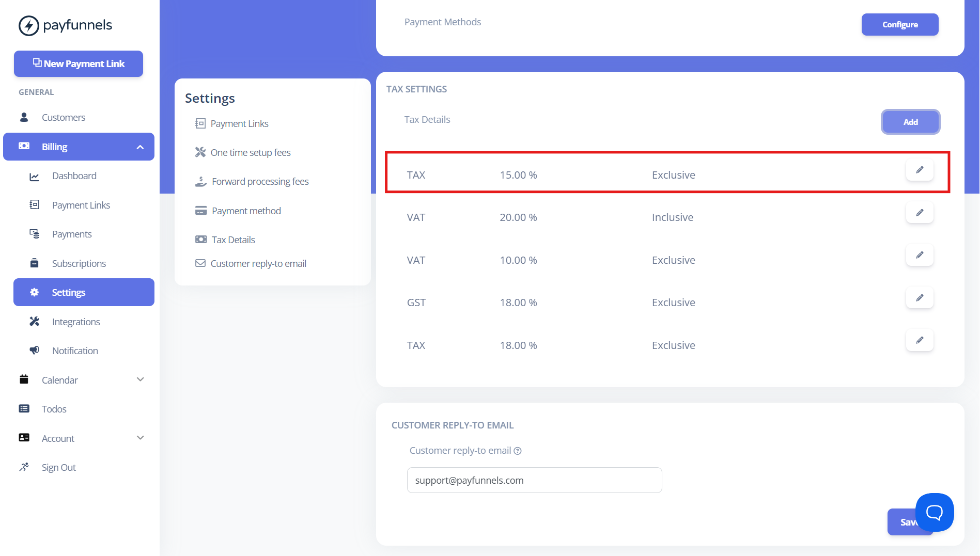Viewport: 980px width, 556px height.
Task: Add a new tax detail
Action: (910, 122)
